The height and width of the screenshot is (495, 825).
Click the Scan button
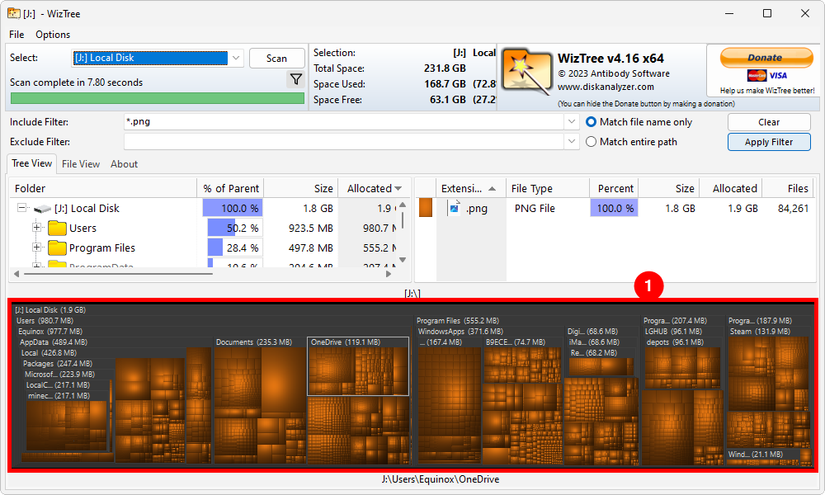277,58
